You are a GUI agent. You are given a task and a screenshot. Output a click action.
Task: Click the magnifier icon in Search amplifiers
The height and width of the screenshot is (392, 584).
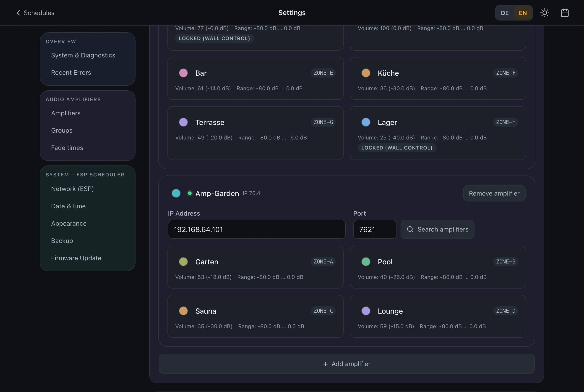point(410,229)
